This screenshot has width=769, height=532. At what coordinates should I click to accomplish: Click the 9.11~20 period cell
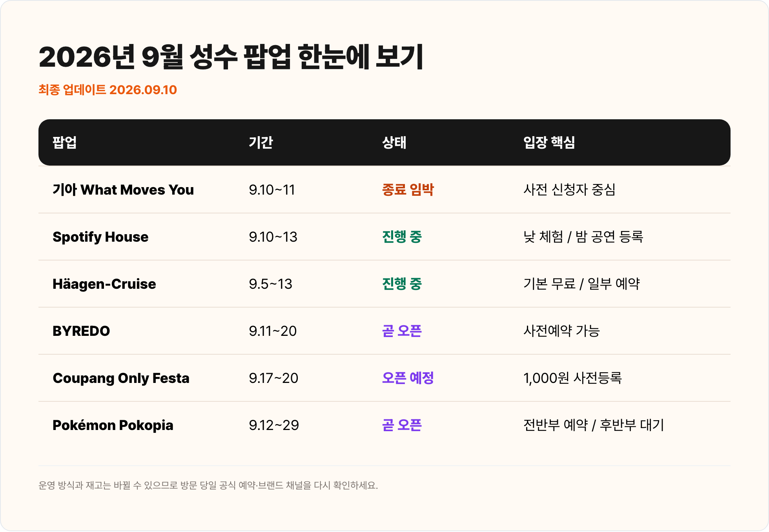pos(273,331)
